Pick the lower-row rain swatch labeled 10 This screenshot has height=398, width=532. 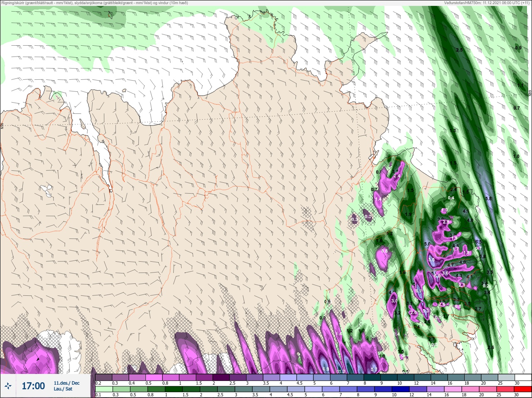click(x=400, y=390)
